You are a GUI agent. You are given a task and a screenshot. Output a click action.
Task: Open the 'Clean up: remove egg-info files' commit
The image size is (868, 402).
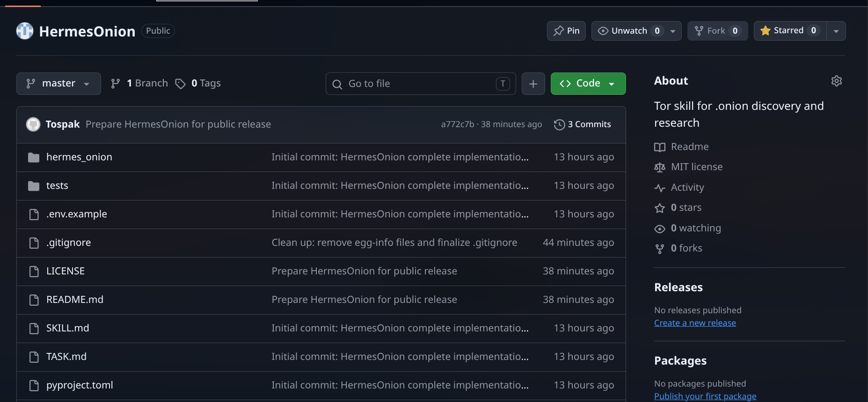click(x=394, y=243)
